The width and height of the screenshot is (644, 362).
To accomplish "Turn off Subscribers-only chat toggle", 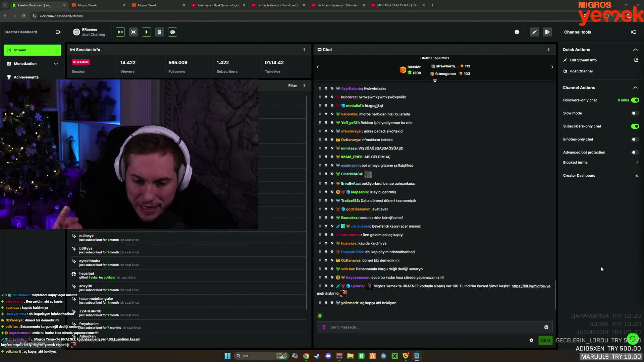I will pos(635,126).
